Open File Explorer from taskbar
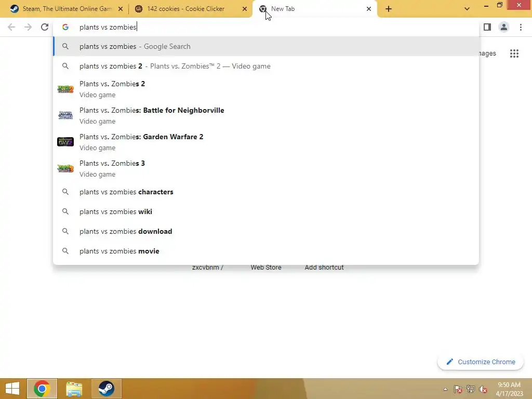The height and width of the screenshot is (399, 532). [x=74, y=389]
